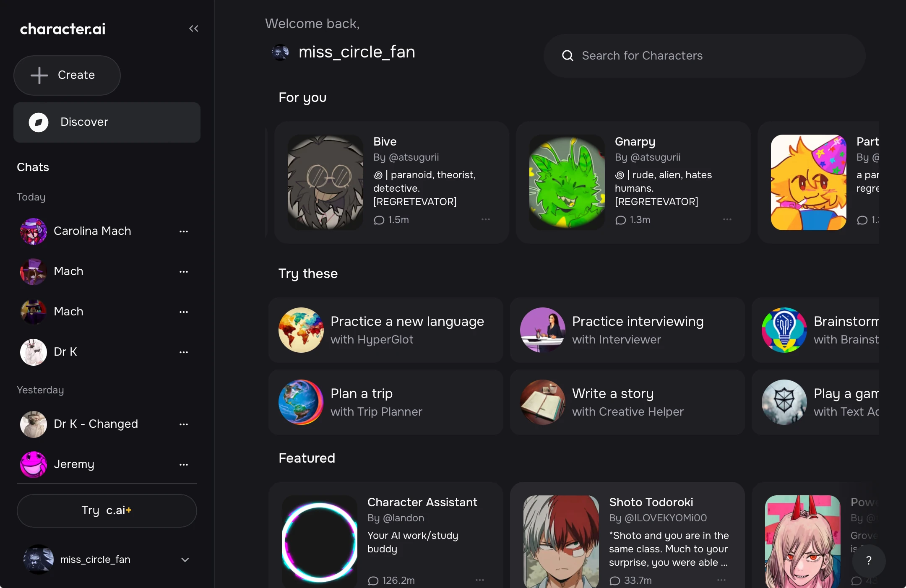The image size is (906, 588).
Task: Click the plus icon on Create
Action: (39, 75)
